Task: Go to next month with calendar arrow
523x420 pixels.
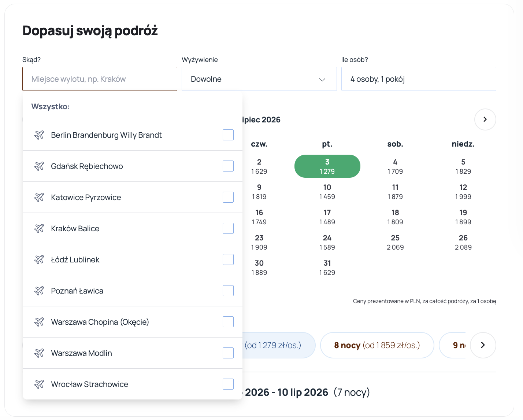Action: tap(485, 119)
